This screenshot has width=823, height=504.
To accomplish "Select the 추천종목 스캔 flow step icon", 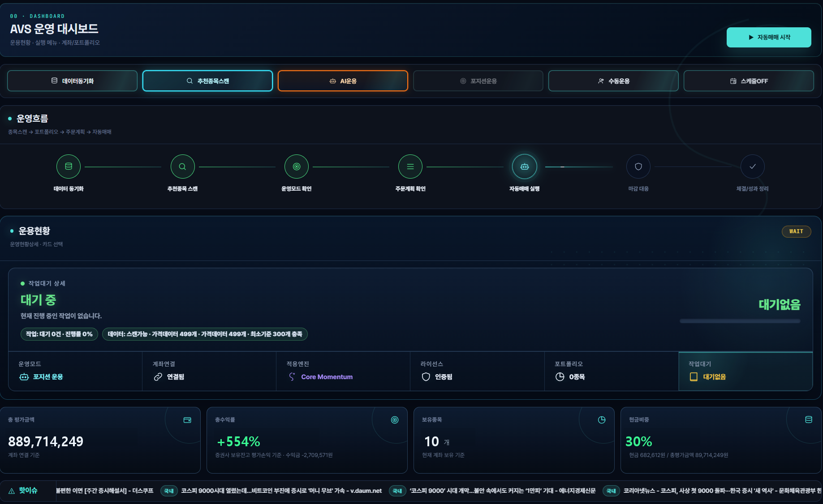I will (x=182, y=167).
